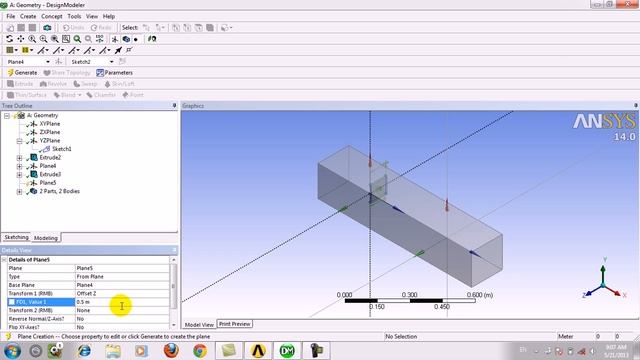Select the ZXPlane tree item
The width and height of the screenshot is (640, 360).
click(x=50, y=132)
